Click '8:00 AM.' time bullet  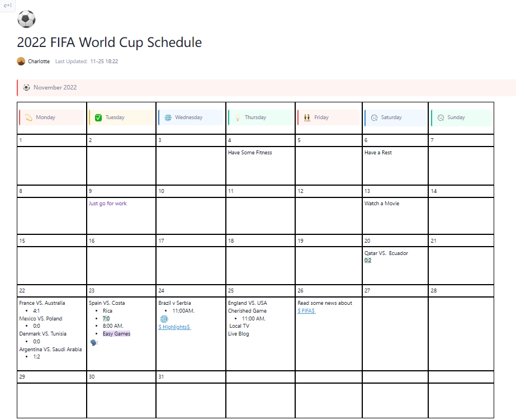coord(113,326)
